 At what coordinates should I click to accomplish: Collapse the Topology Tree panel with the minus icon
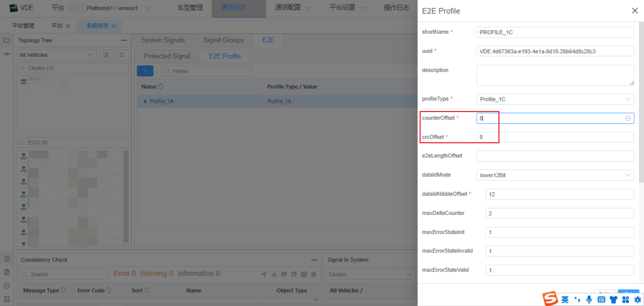124,40
